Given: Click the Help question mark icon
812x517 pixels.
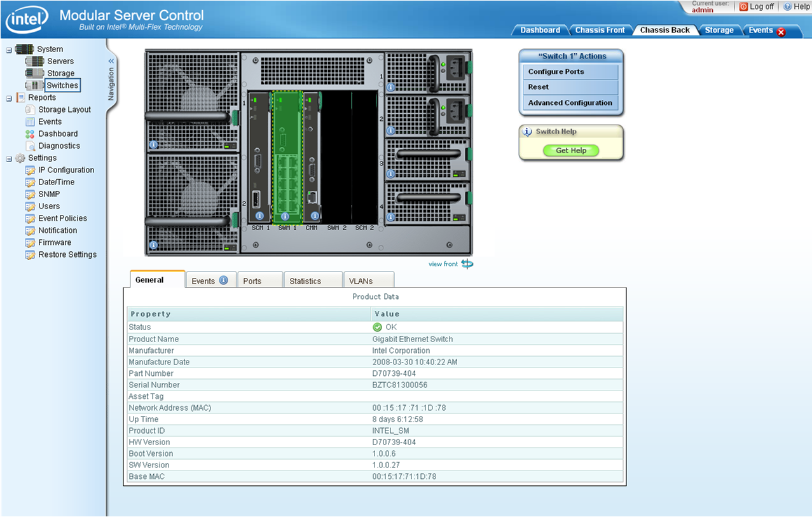Looking at the screenshot, I should (x=787, y=6).
